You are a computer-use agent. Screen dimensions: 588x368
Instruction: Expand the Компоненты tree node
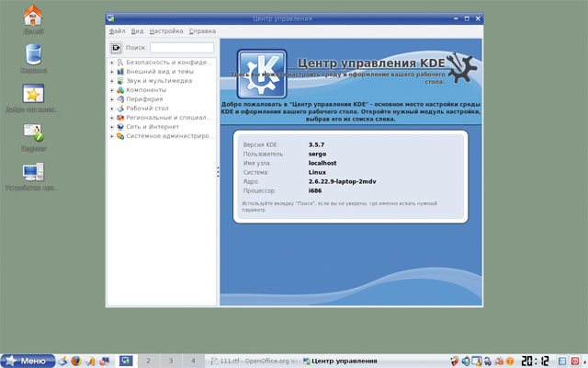point(112,90)
